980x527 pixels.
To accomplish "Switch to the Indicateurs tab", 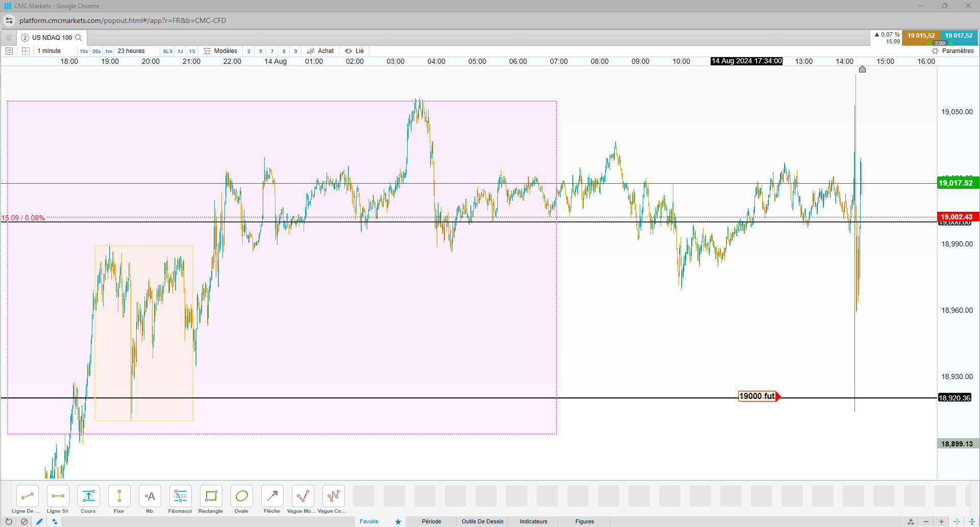I will pos(534,521).
